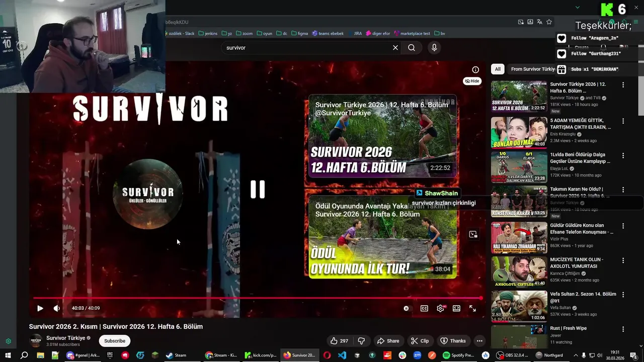Open the jenkins bookmark folder
644x362 pixels.
tap(208, 34)
